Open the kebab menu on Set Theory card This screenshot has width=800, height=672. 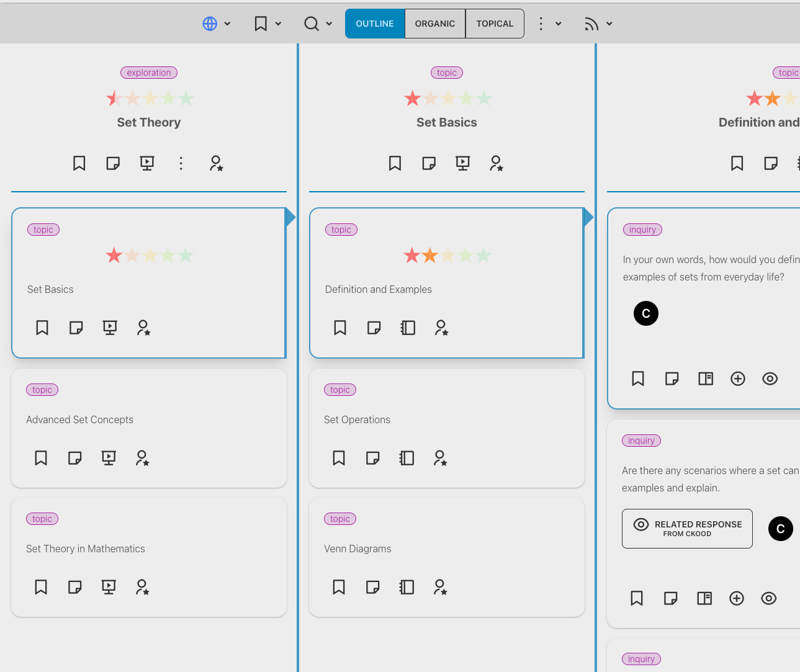[181, 163]
